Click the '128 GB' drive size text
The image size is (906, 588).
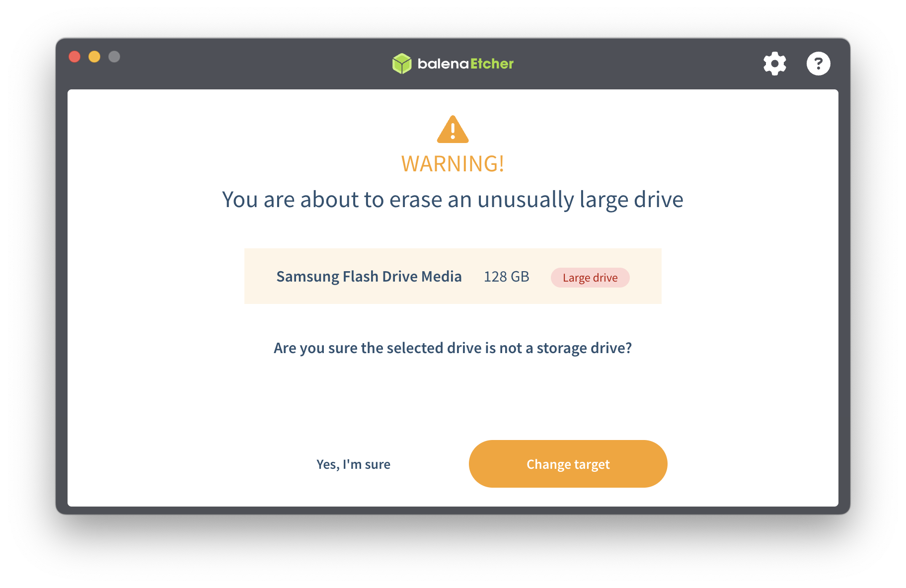[507, 277]
